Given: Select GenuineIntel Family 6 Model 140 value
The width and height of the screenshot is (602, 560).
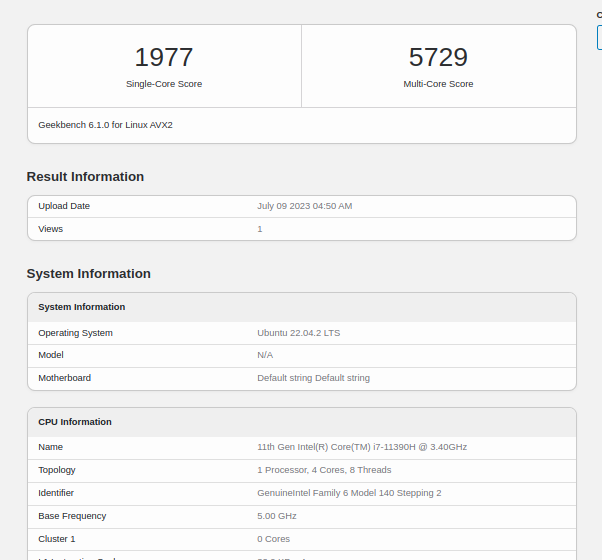Looking at the screenshot, I should click(x=349, y=493).
